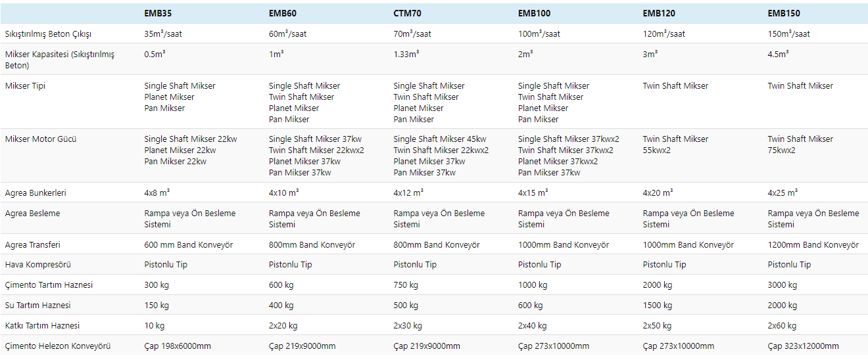Select the EMB100 column header
The width and height of the screenshot is (868, 362).
[x=535, y=13]
